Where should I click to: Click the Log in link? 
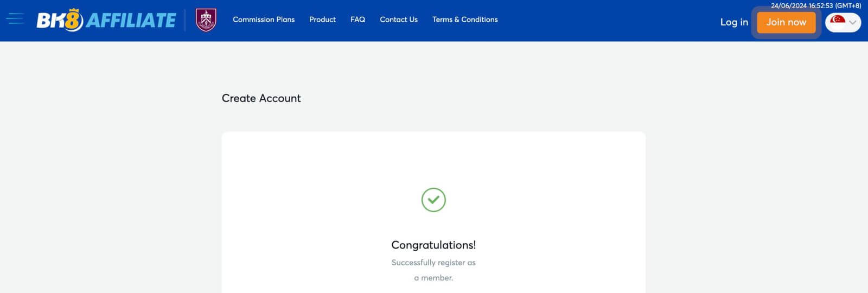coord(734,22)
